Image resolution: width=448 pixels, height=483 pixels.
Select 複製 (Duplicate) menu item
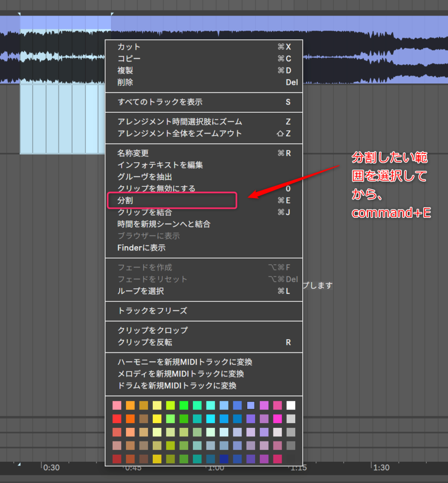(x=125, y=70)
